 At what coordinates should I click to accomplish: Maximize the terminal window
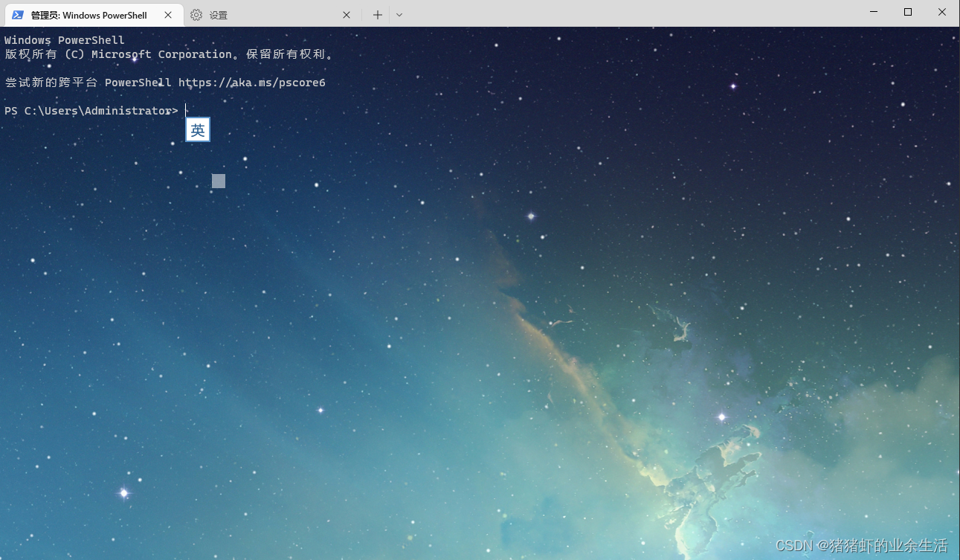pyautogui.click(x=908, y=13)
